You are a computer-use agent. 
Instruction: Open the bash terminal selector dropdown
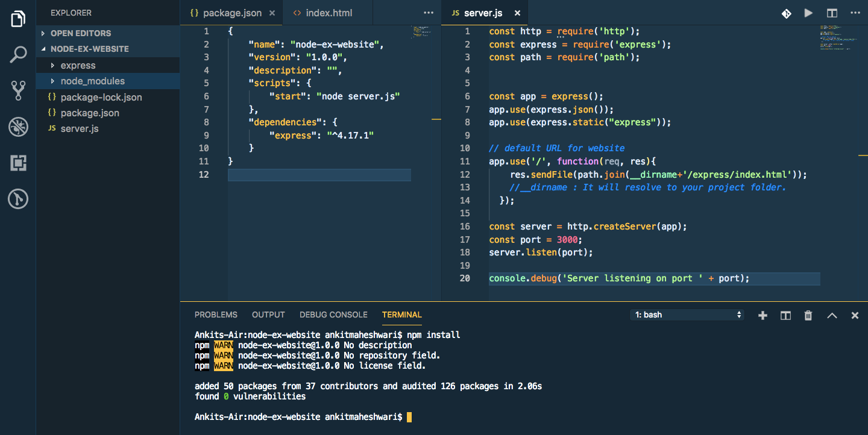pos(687,315)
